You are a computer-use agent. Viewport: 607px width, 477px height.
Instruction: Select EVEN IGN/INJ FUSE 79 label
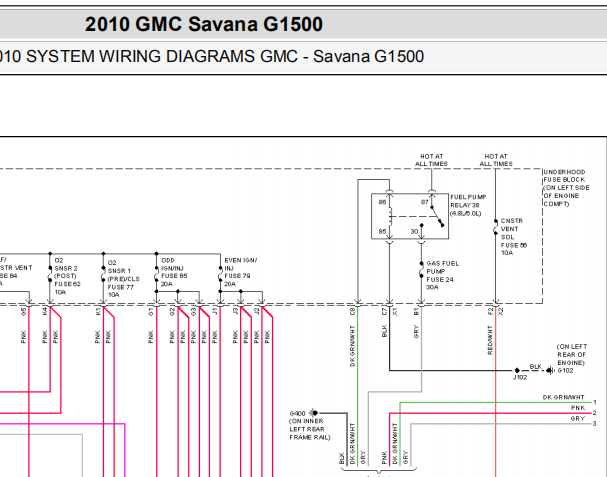240,272
